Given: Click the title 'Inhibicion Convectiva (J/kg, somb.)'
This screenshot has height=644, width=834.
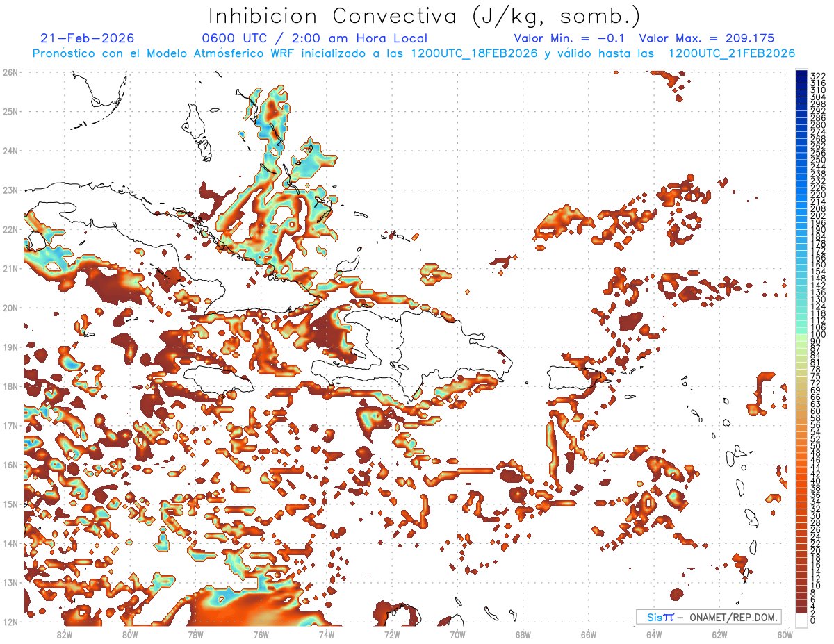Looking at the screenshot, I should [425, 16].
